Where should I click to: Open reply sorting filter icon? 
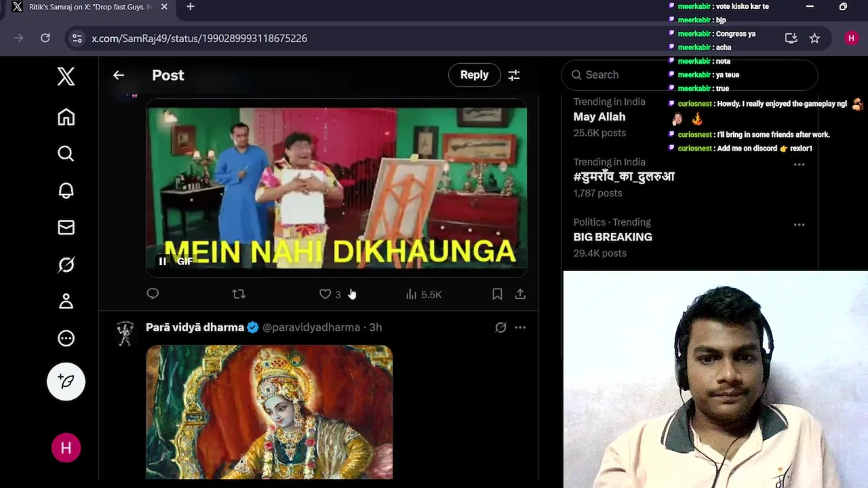point(514,75)
